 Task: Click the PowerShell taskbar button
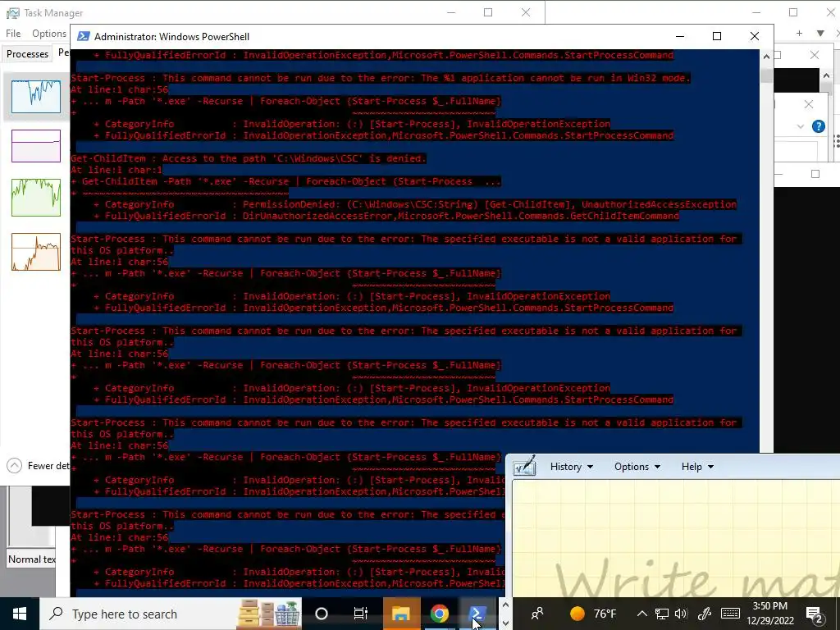[x=478, y=614]
